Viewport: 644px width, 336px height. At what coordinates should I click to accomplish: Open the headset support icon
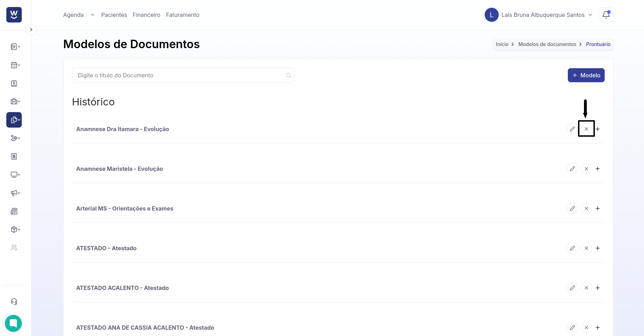pos(14,302)
